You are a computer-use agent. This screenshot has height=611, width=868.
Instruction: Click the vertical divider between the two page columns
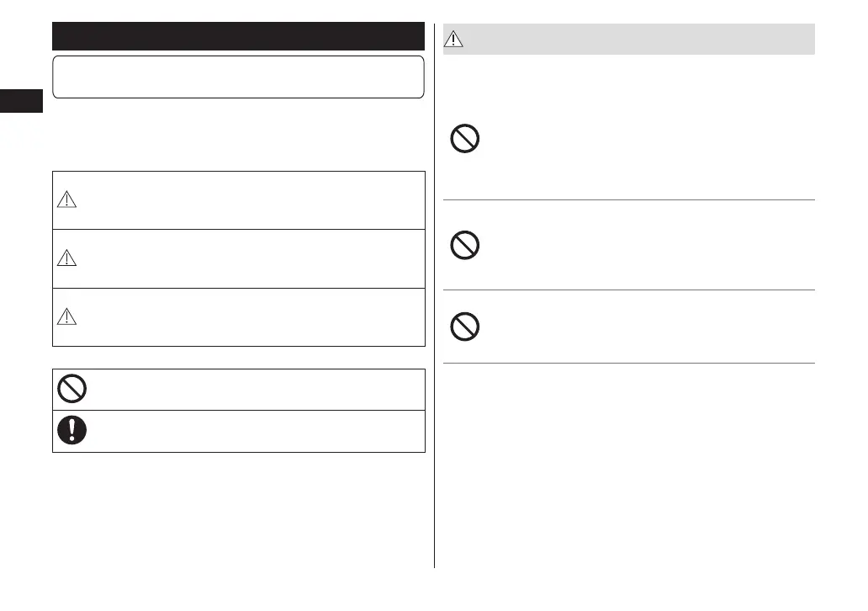(x=434, y=337)
